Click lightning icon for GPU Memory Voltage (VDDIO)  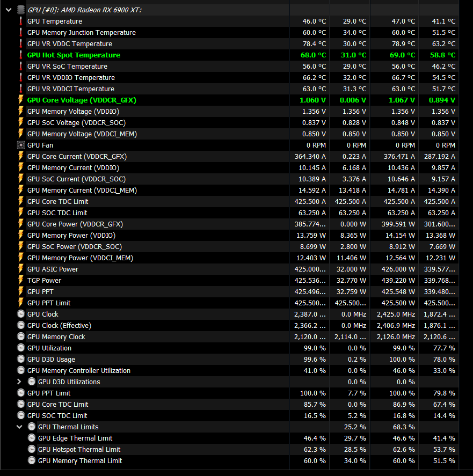[x=20, y=111]
